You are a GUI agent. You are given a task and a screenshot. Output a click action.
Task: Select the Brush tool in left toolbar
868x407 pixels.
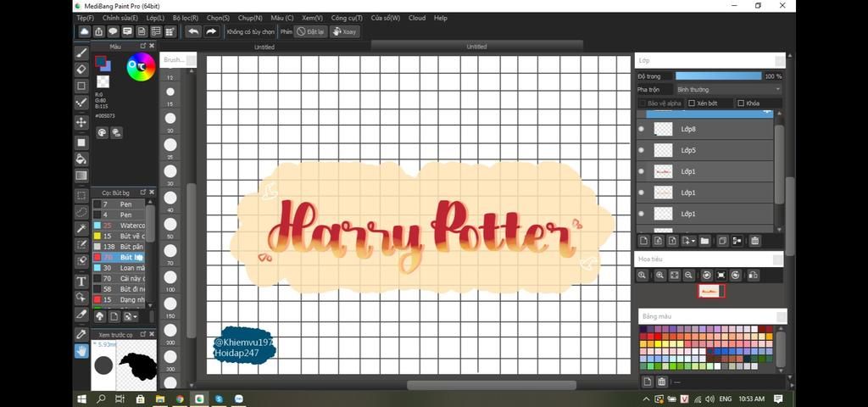click(x=81, y=53)
